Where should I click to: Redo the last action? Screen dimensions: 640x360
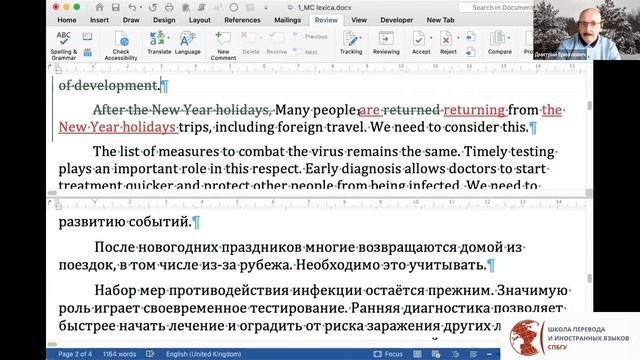click(x=153, y=7)
